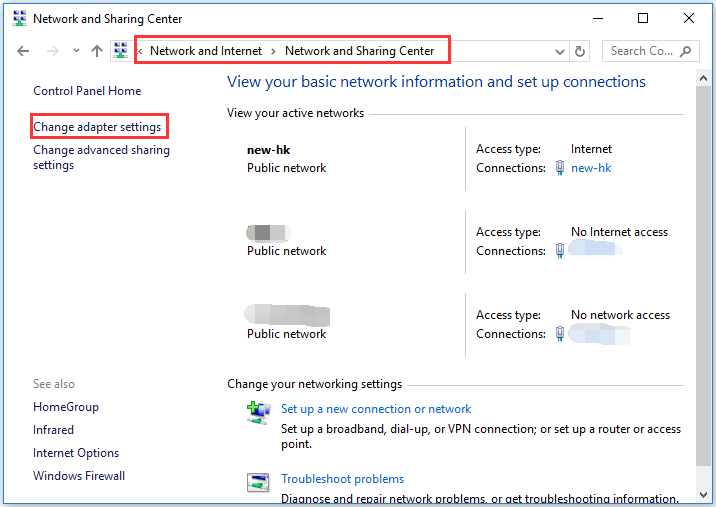
Task: Select Network and Sharing Center breadcrumb
Action: [359, 51]
